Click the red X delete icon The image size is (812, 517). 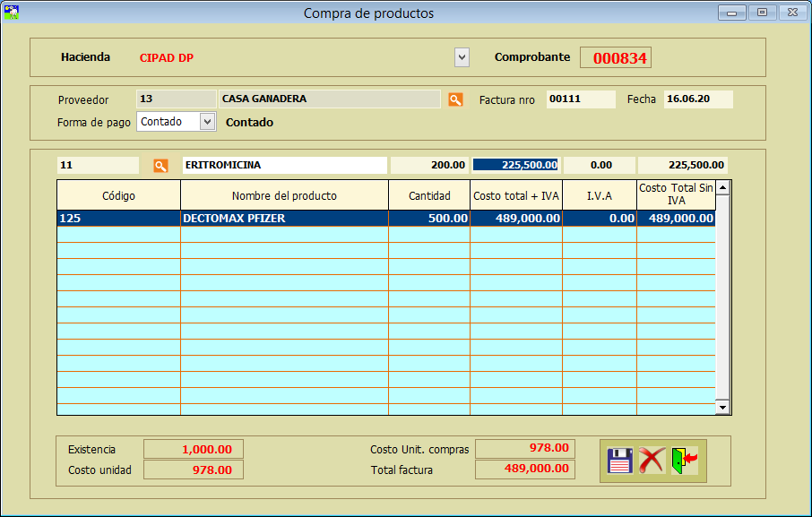pos(652,461)
